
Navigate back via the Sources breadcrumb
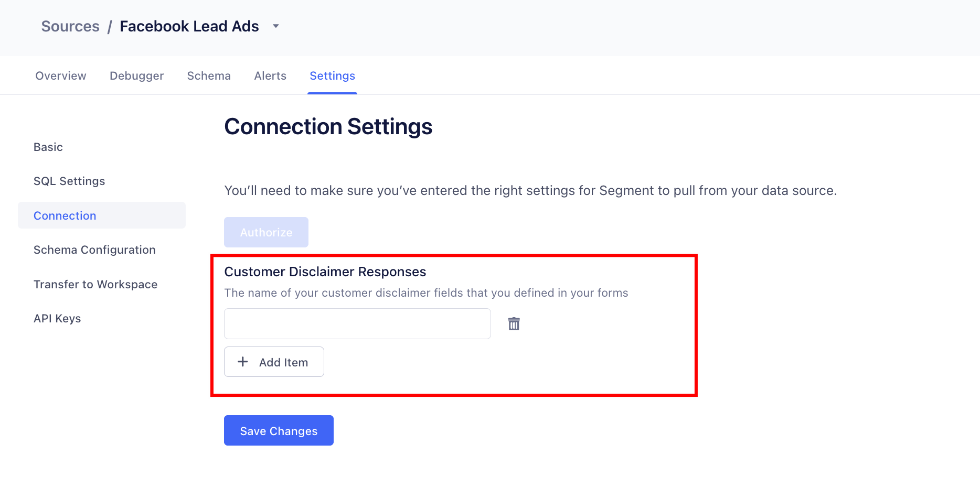[x=70, y=26]
